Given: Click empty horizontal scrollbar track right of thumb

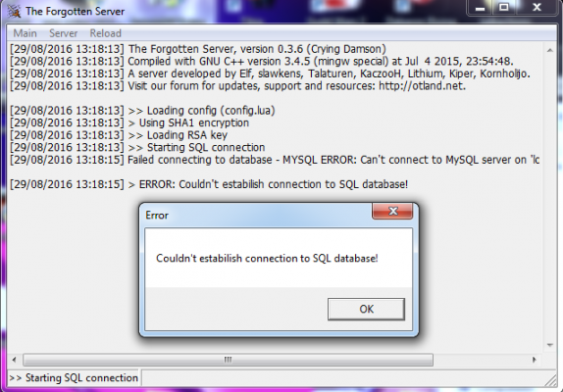Looking at the screenshot, I should (x=481, y=360).
